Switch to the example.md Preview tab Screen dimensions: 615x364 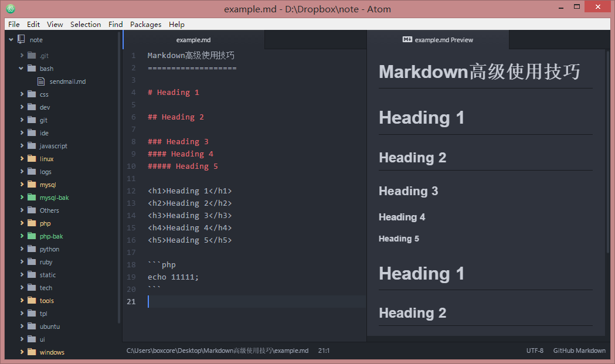tap(438, 40)
